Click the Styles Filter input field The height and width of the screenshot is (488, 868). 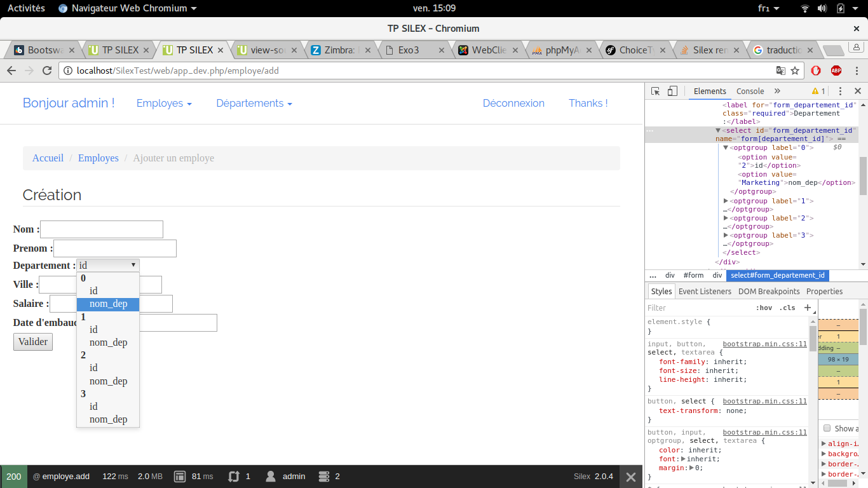[x=699, y=308]
